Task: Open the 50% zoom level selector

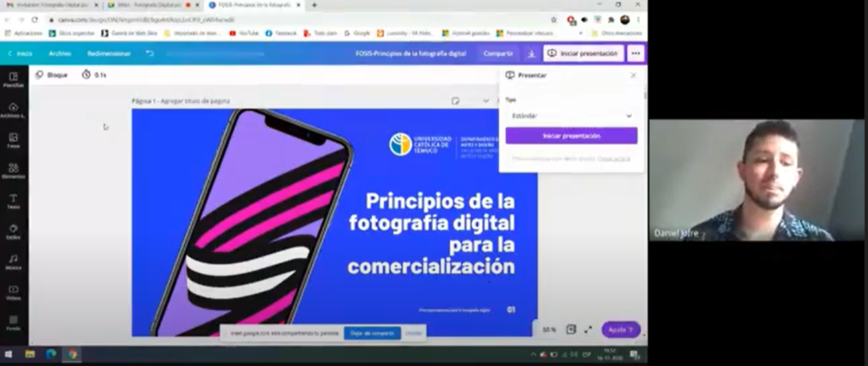Action: pos(549,330)
